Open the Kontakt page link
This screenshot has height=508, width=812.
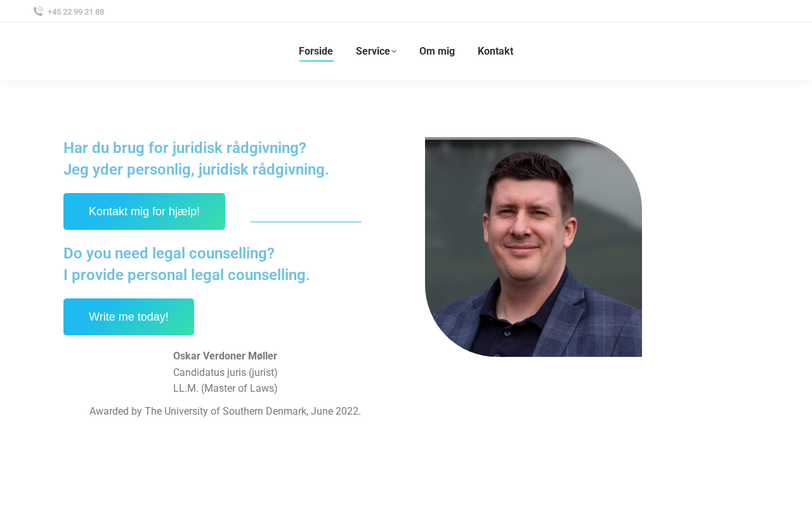point(495,51)
